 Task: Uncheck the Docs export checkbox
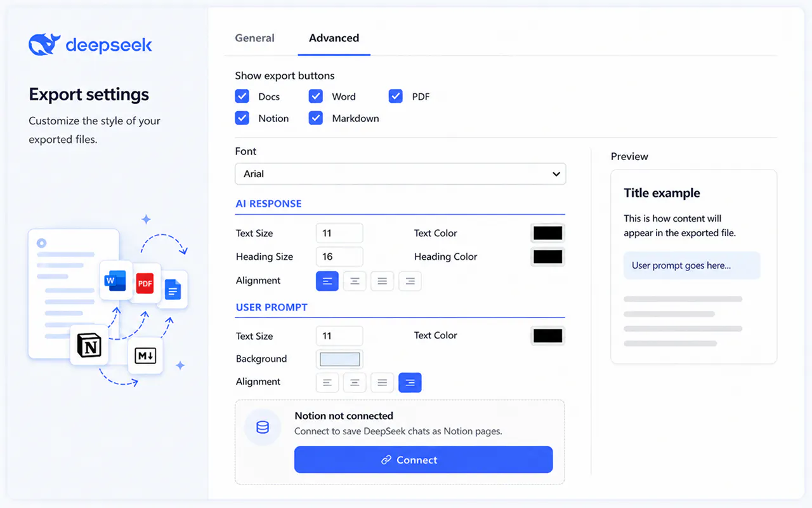coord(242,96)
